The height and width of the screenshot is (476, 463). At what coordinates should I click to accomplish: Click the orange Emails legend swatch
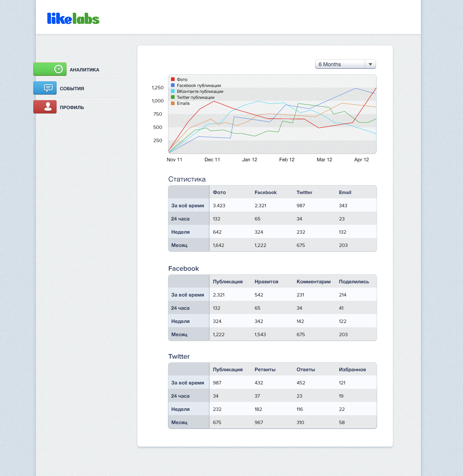pos(173,103)
